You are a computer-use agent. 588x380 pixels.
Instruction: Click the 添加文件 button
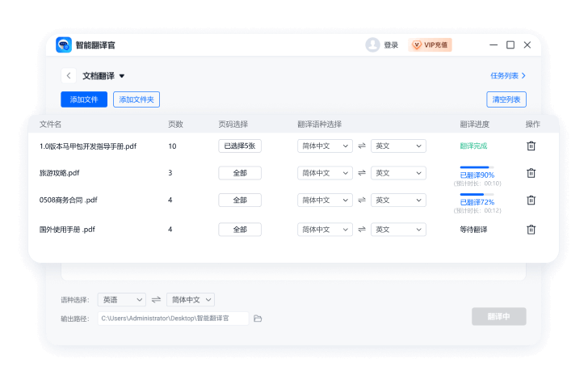point(84,99)
